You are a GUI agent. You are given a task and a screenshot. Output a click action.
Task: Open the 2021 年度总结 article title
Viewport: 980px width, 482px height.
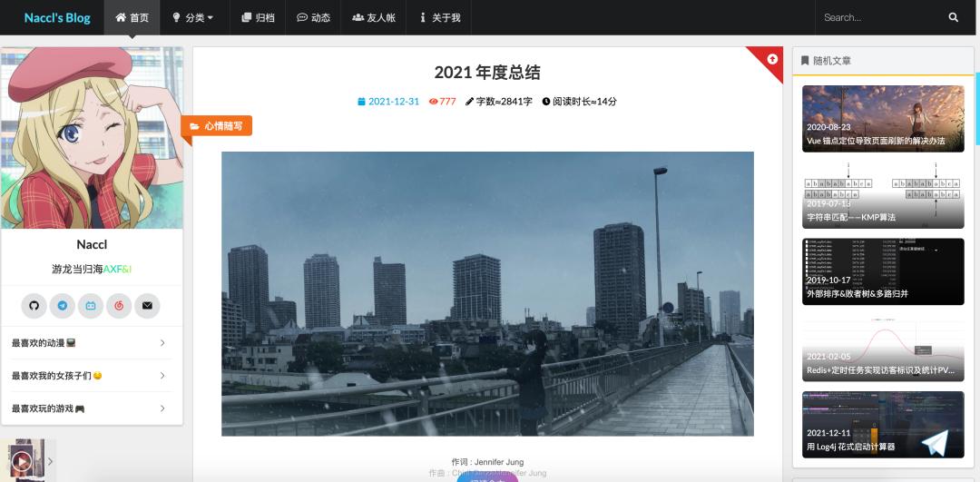pos(487,73)
